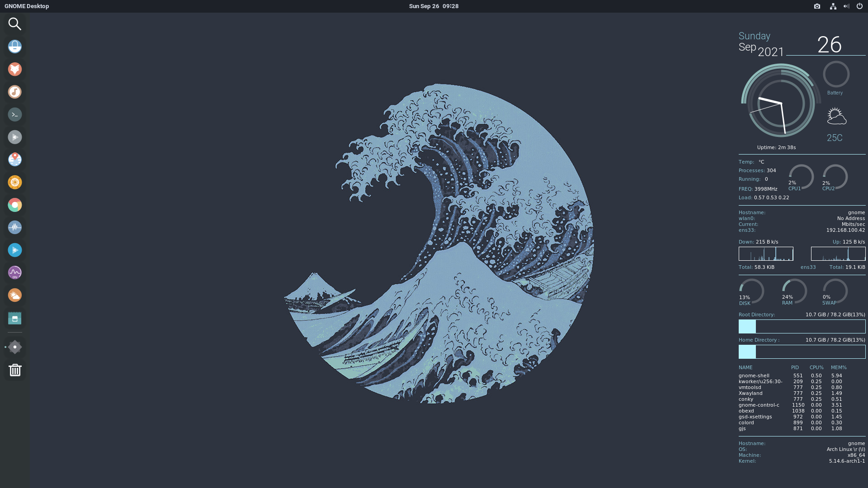Click the Up speed 125 B k/s
Viewport: 868px width, 488px height.
click(854, 242)
